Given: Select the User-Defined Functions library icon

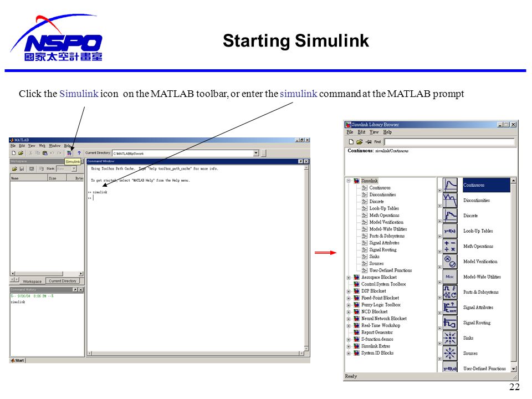Looking at the screenshot, I should pyautogui.click(x=450, y=367).
